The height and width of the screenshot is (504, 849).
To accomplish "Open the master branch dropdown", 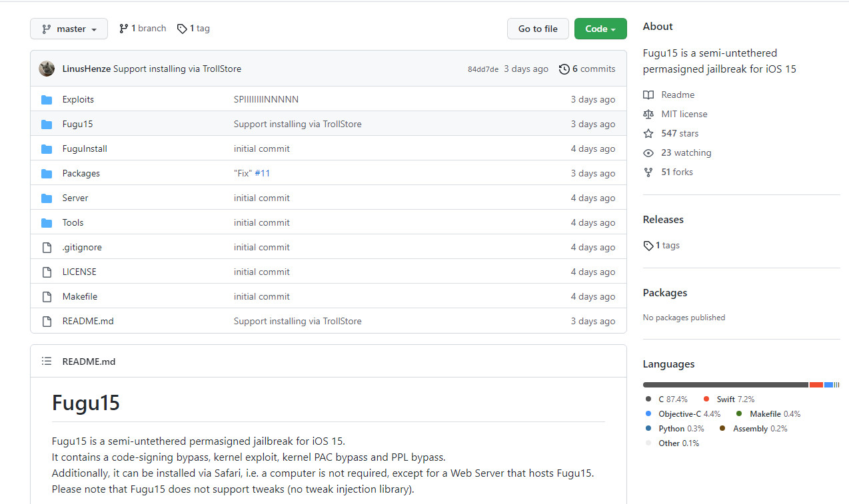I will (69, 29).
